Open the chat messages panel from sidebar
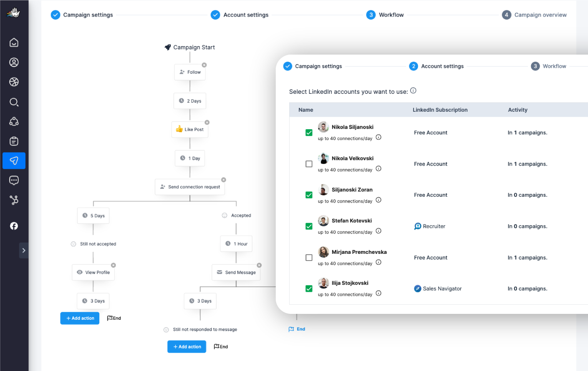Screen dimensions: 588x371 (14, 180)
